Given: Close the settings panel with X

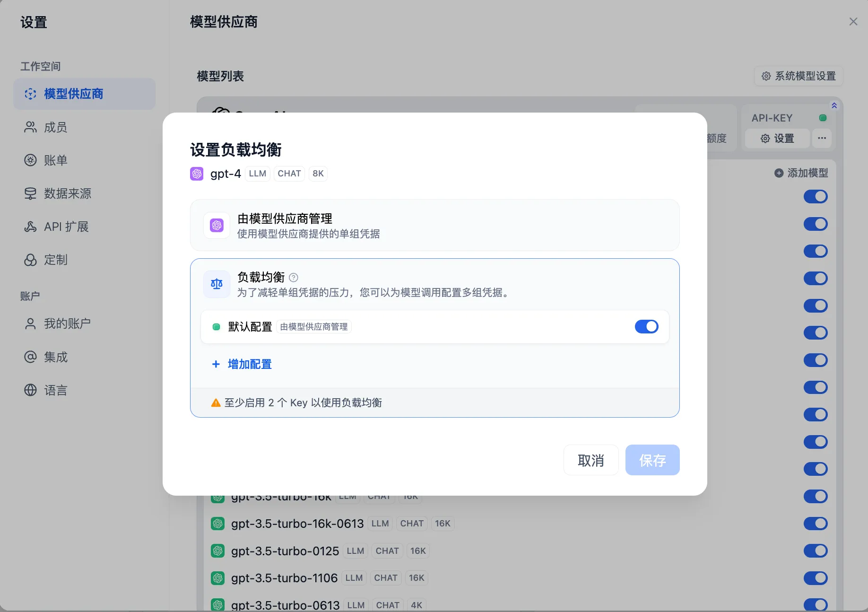Looking at the screenshot, I should 853,22.
